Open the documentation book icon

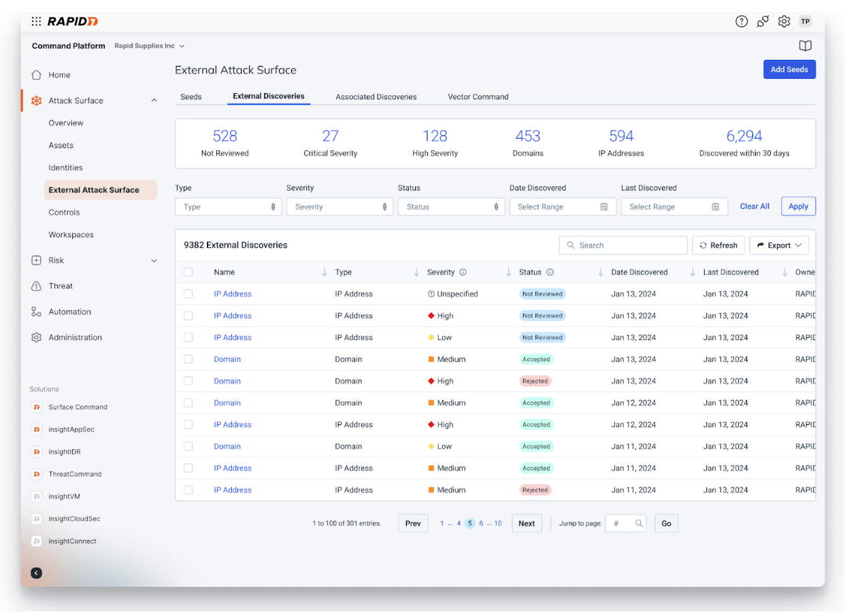point(805,46)
